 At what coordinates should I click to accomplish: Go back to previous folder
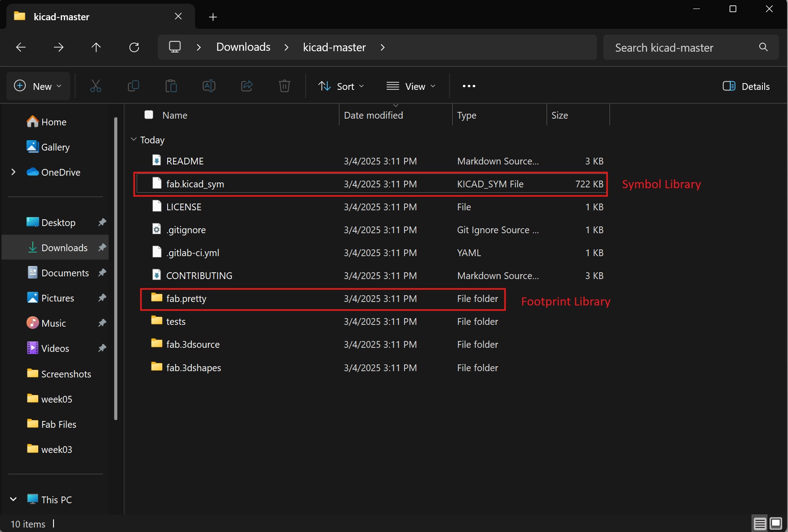[21, 47]
